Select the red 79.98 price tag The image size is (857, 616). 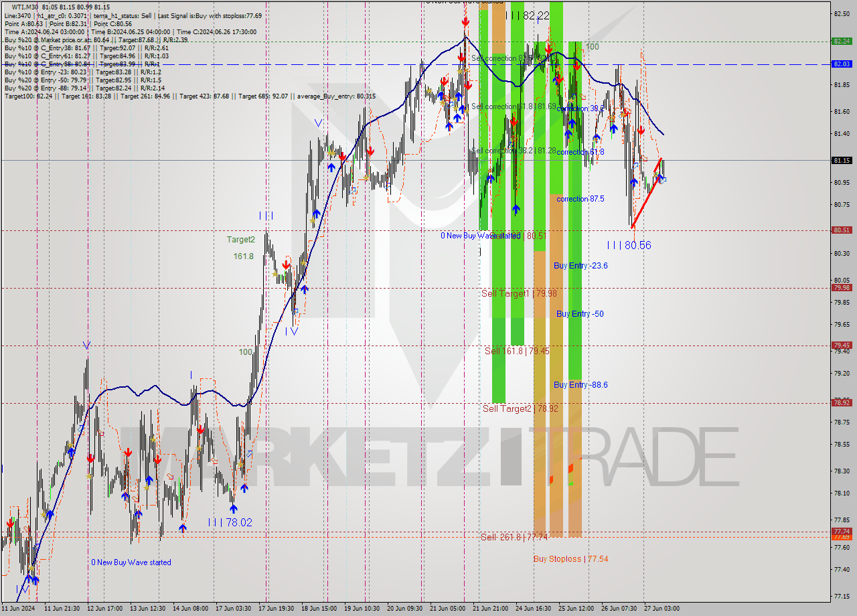(842, 287)
